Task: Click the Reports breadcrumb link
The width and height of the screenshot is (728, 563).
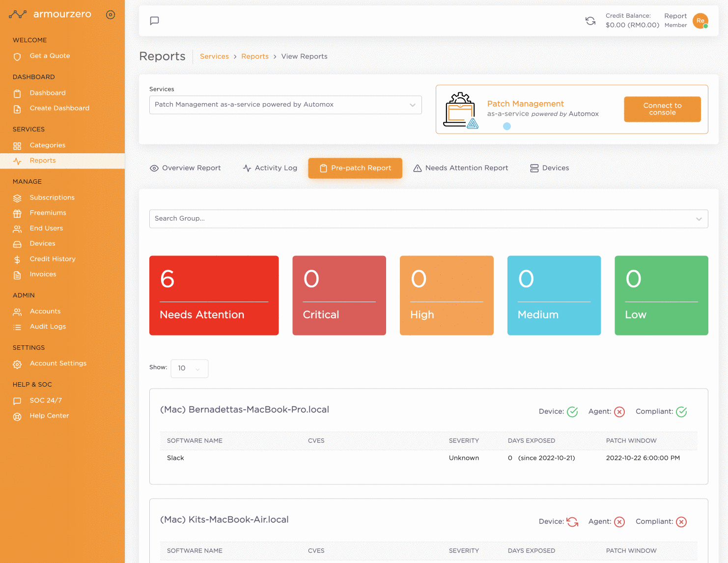Action: click(255, 56)
